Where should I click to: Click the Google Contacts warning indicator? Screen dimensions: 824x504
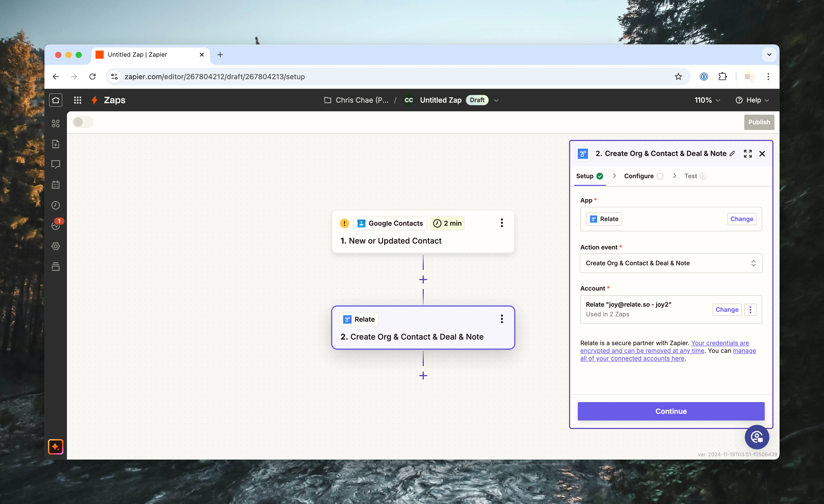click(345, 223)
